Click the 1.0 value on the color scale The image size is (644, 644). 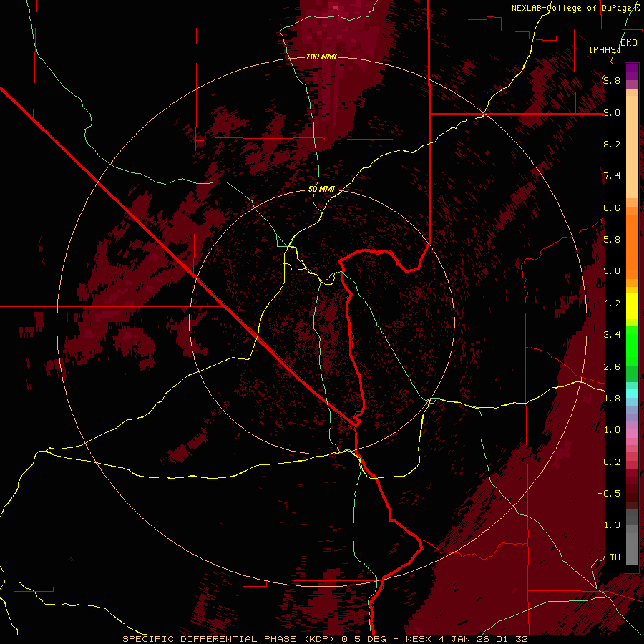click(x=612, y=430)
